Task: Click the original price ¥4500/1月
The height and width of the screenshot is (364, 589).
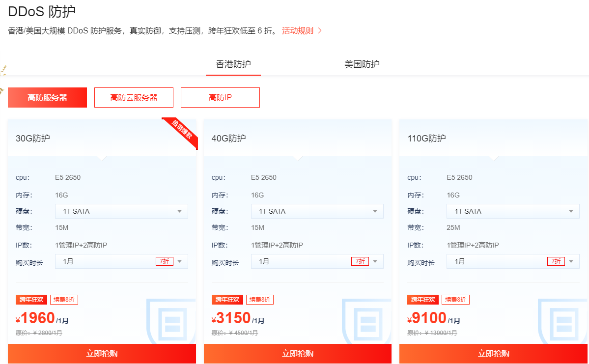Action: pyautogui.click(x=235, y=333)
